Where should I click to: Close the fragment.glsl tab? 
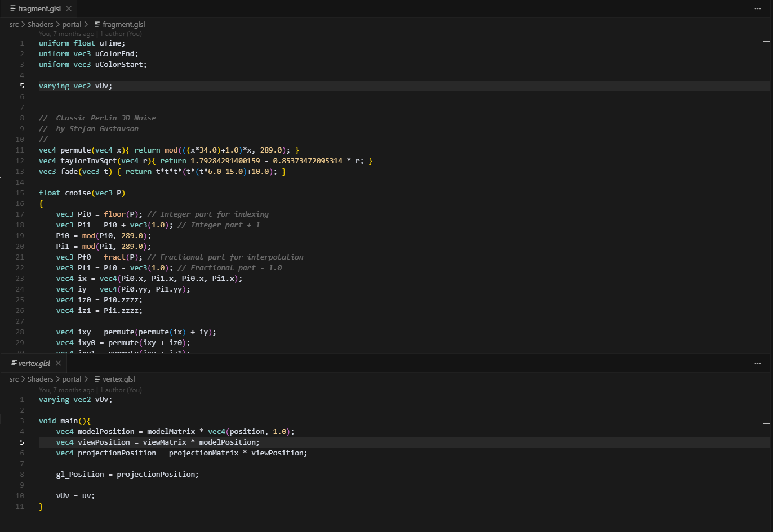click(69, 8)
